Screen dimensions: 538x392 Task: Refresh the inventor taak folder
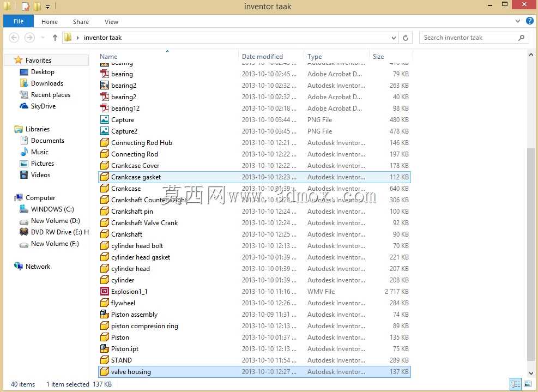405,38
